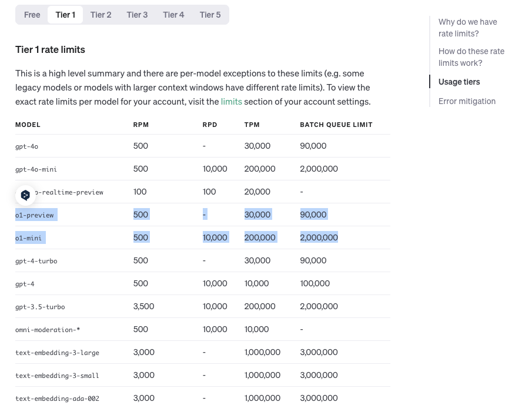
Task: Jump to 'Why do we have rate limits?'
Action: point(467,28)
